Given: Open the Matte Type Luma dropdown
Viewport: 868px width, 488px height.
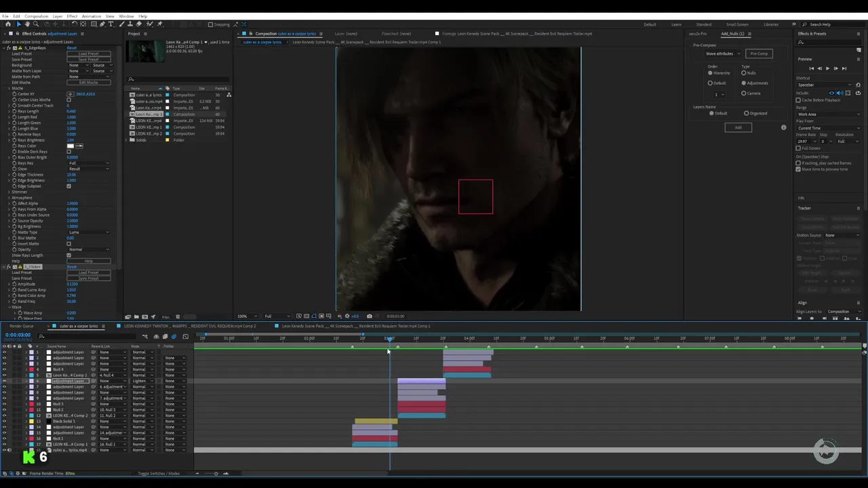Looking at the screenshot, I should 88,232.
